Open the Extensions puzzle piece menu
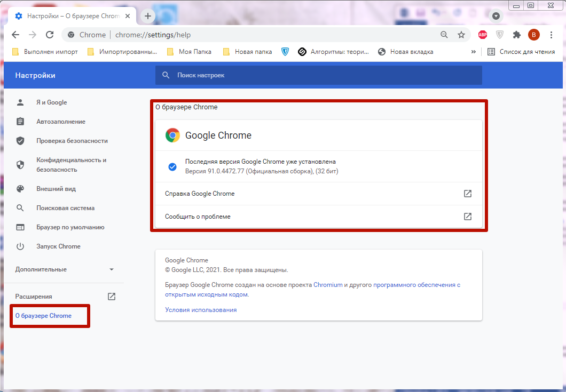Viewport: 566px width, 392px height. [516, 35]
